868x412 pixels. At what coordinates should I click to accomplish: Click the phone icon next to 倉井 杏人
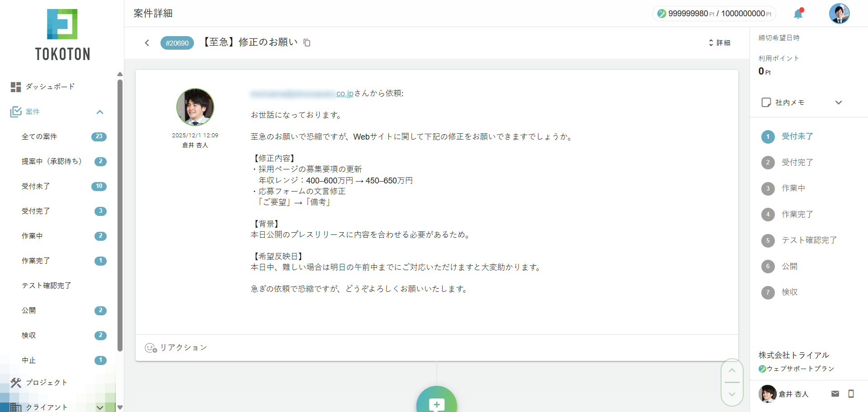pyautogui.click(x=852, y=393)
